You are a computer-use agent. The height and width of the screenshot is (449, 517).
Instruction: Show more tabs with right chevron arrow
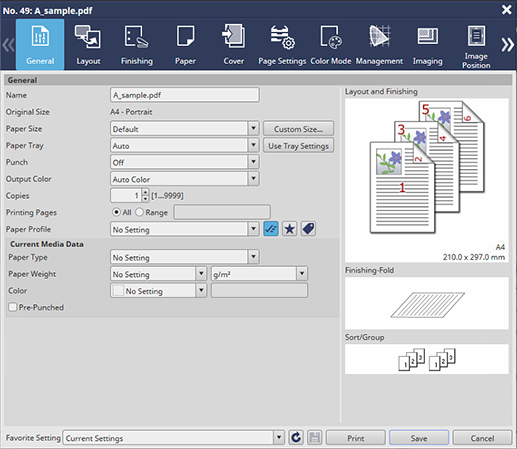point(507,45)
